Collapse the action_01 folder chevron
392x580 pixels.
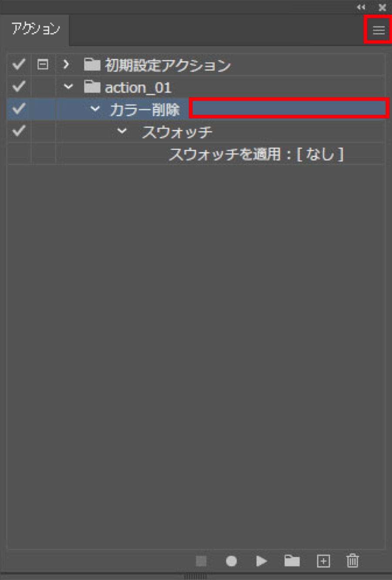point(68,87)
